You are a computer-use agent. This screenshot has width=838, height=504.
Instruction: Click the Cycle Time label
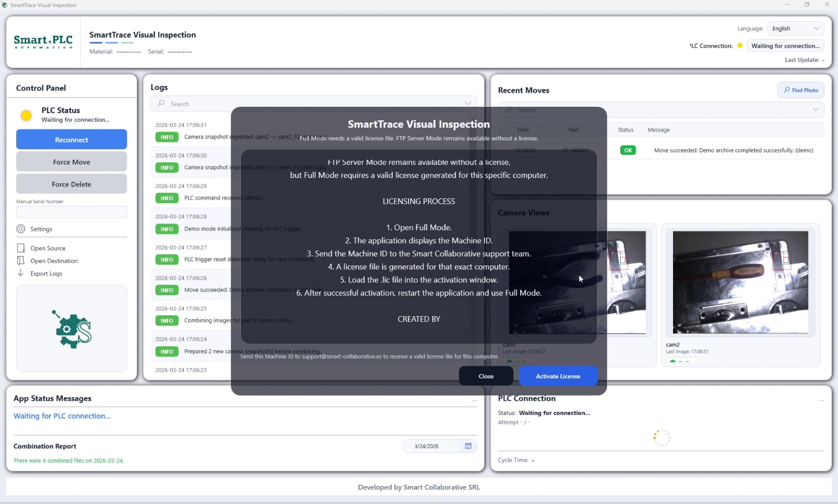[513, 460]
